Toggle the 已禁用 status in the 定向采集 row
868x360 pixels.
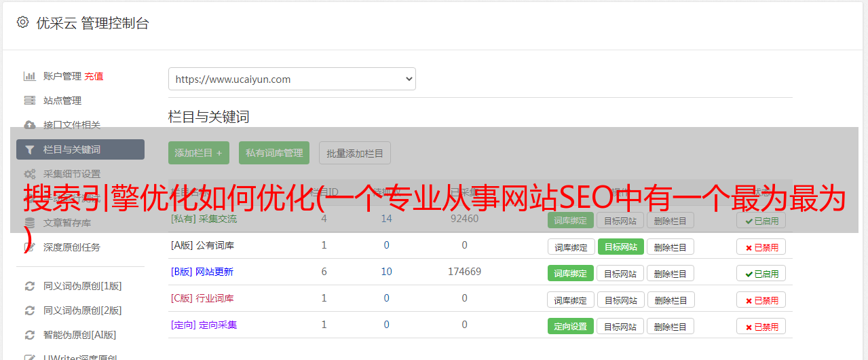click(x=761, y=327)
